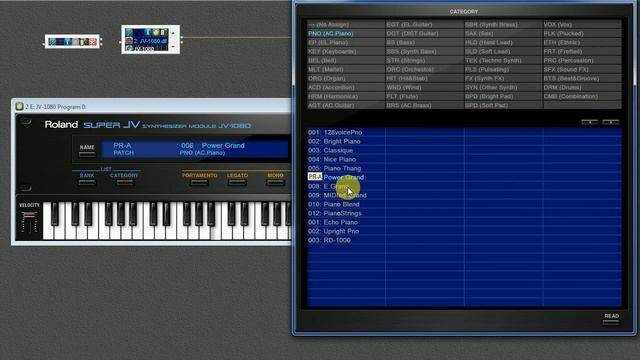
Task: Select the EGT (EL.Guitar) category
Action: point(424,24)
